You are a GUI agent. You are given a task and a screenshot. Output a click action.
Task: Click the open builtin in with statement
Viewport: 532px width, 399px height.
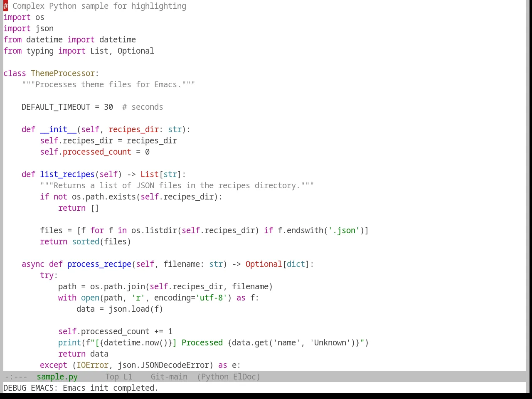tap(90, 298)
